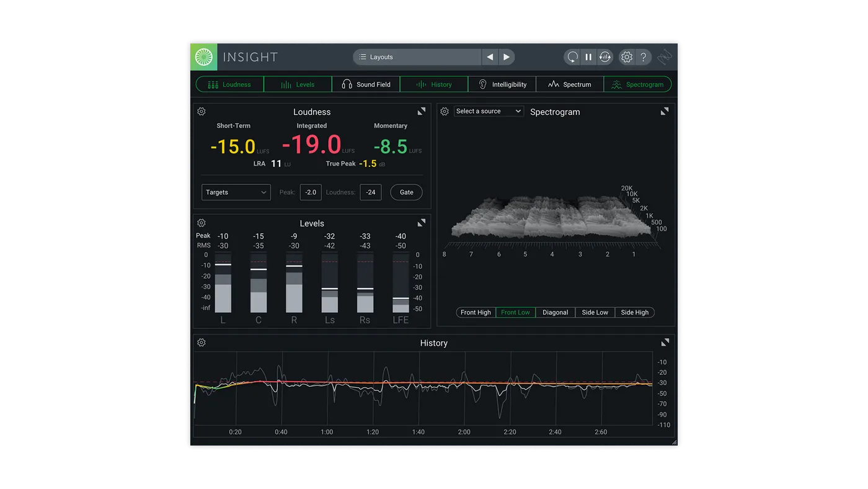868x489 pixels.
Task: Toggle the Gate button
Action: (x=407, y=192)
